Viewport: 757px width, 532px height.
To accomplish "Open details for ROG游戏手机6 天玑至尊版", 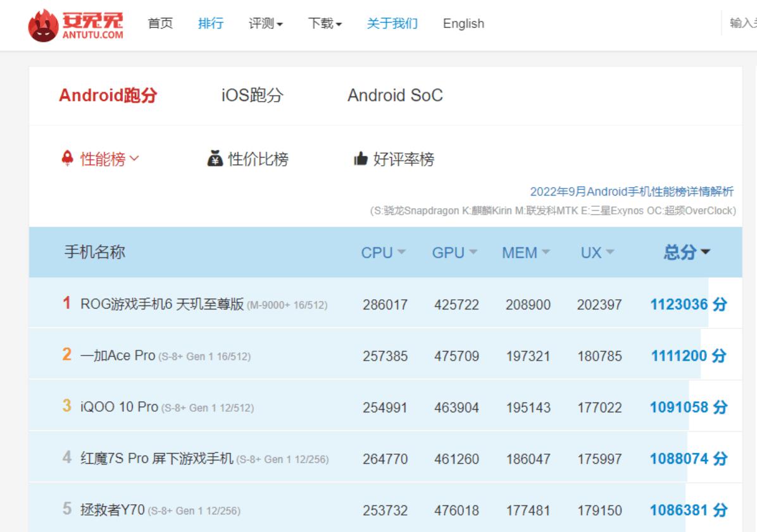I will tap(161, 304).
